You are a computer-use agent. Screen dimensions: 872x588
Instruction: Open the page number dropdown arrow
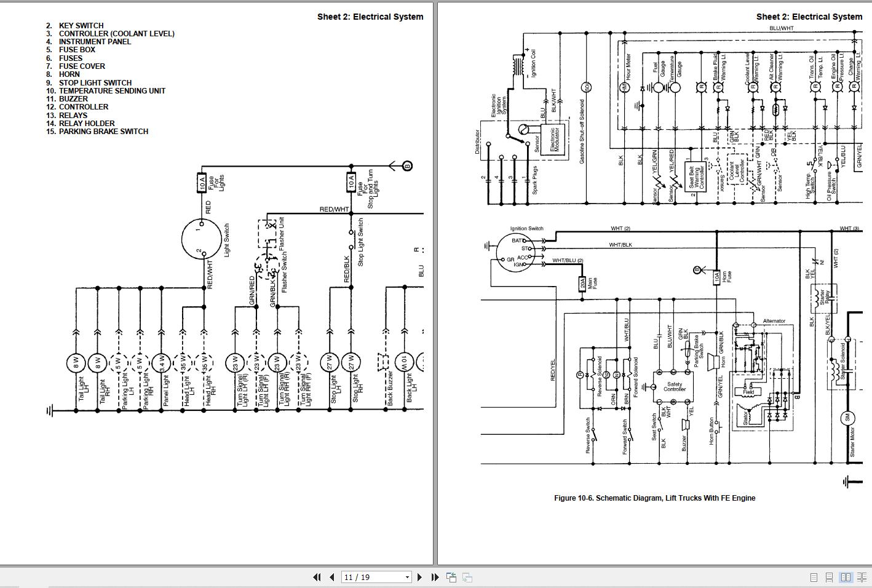pyautogui.click(x=406, y=577)
